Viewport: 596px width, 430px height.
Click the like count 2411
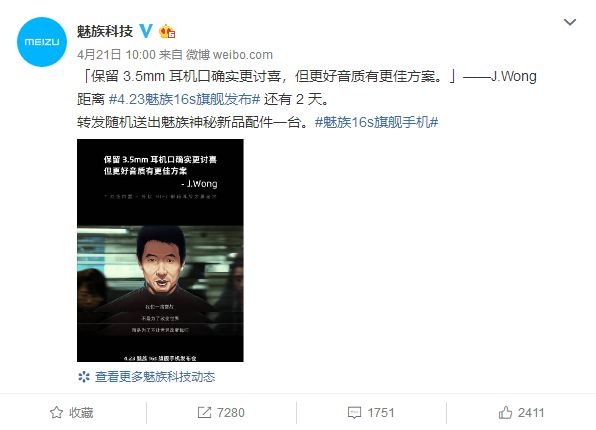click(531, 413)
